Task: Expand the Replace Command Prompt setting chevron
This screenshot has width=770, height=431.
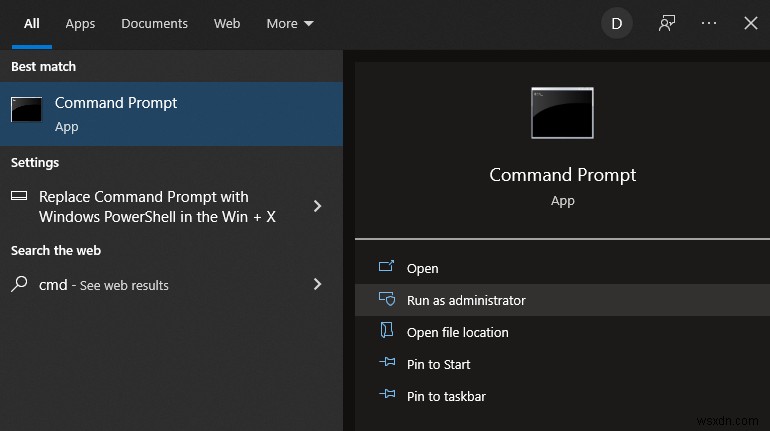Action: click(x=317, y=206)
